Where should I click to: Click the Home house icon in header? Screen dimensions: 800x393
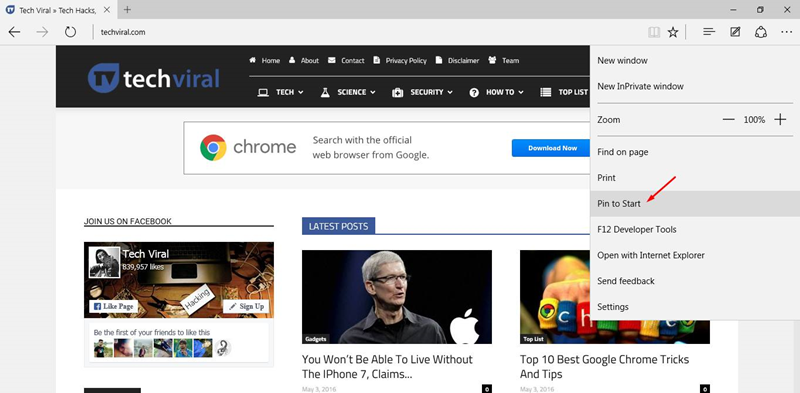click(252, 60)
